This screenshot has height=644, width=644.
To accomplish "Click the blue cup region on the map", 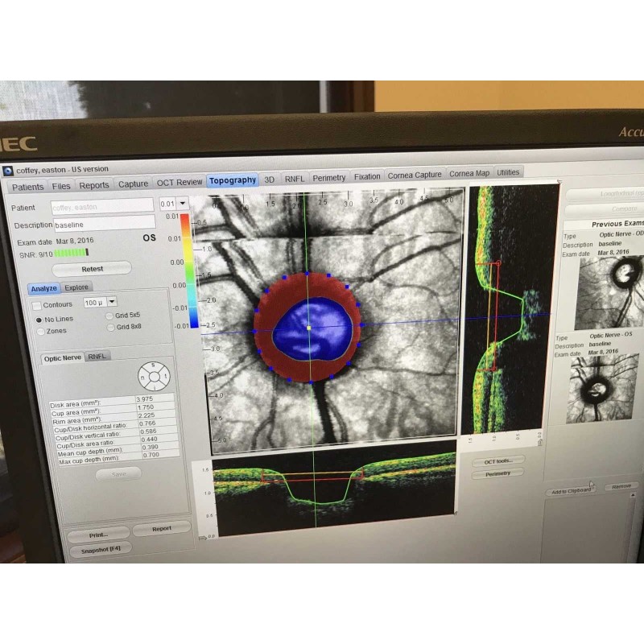I will point(312,329).
